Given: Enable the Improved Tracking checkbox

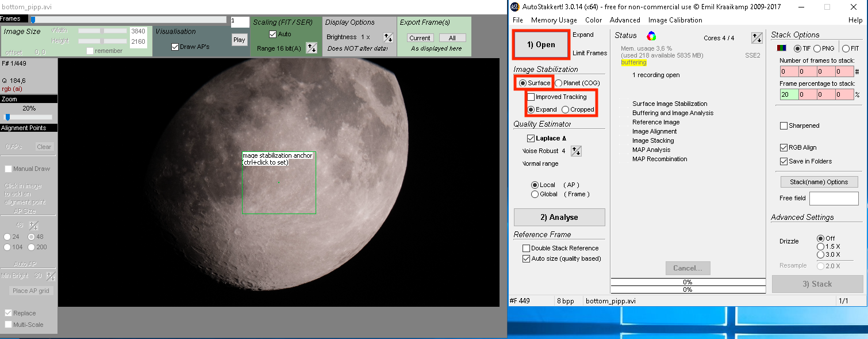Looking at the screenshot, I should coord(531,97).
